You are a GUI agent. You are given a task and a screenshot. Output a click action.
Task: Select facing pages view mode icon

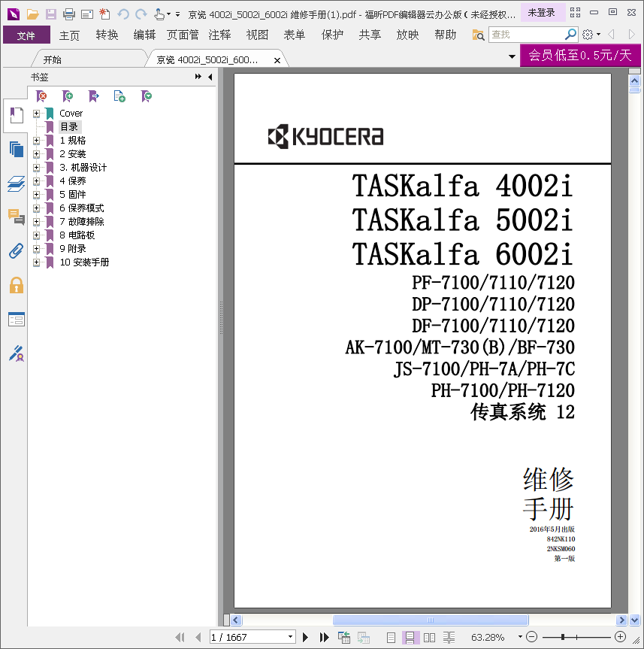pos(429,638)
